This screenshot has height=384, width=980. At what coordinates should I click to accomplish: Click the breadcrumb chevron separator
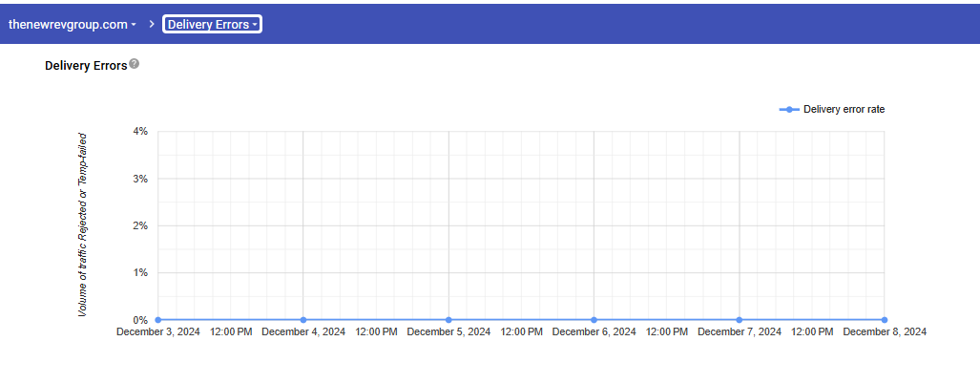152,24
